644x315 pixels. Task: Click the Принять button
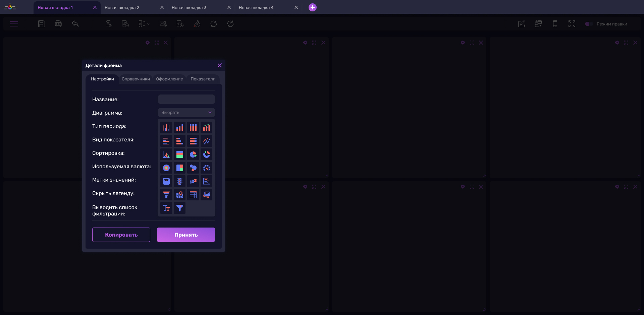pyautogui.click(x=186, y=235)
